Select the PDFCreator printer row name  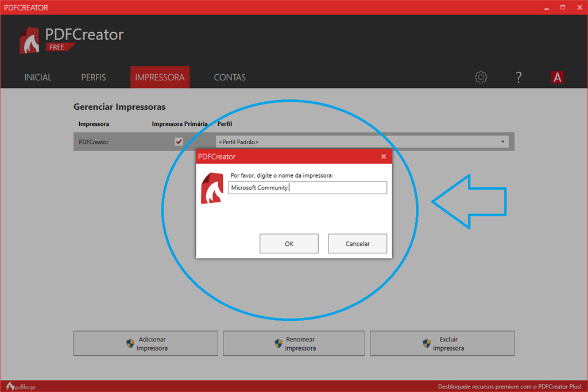pyautogui.click(x=94, y=142)
